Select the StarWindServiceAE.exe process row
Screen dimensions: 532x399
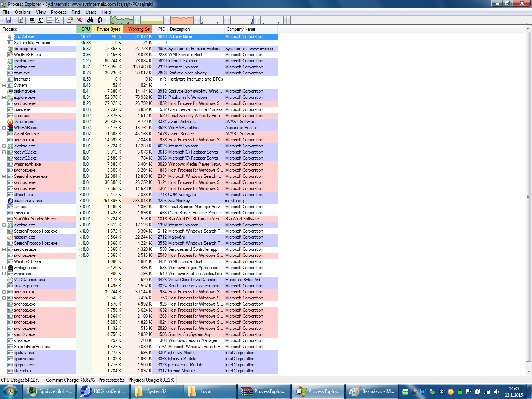coord(139,219)
